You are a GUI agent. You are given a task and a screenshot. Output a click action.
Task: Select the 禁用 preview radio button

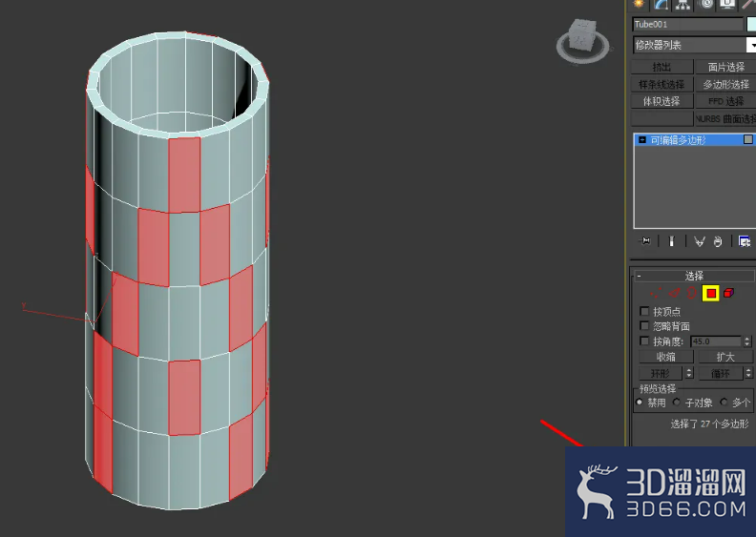click(640, 403)
